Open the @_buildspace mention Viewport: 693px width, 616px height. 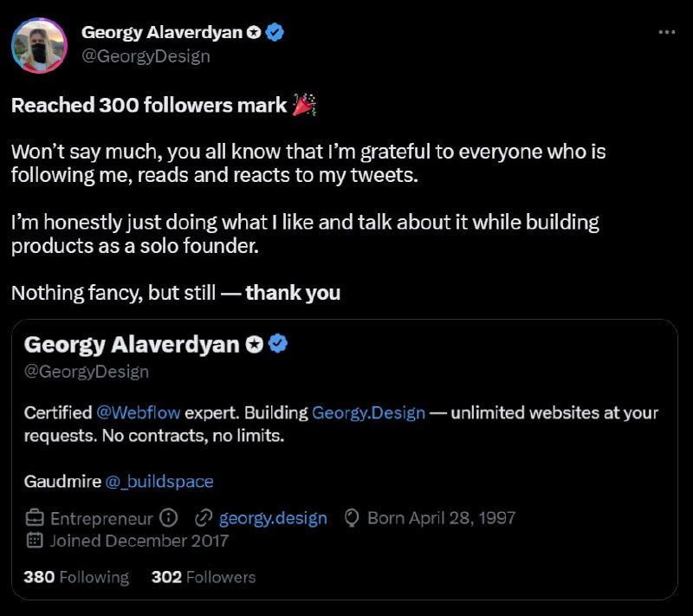click(x=159, y=481)
